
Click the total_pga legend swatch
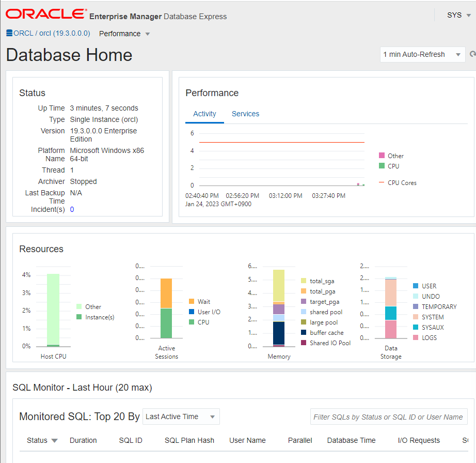click(304, 291)
